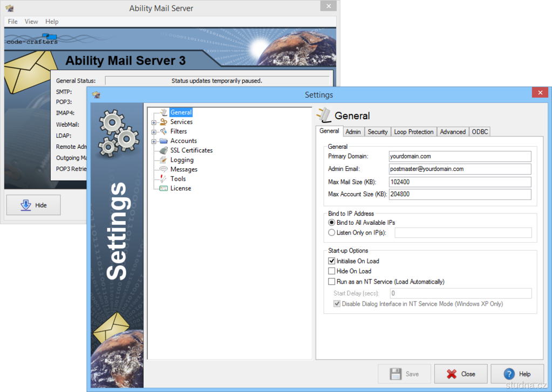Image resolution: width=552 pixels, height=392 pixels.
Task: Toggle Disable Dialog Interface in NT Service Mode
Action: click(x=337, y=304)
